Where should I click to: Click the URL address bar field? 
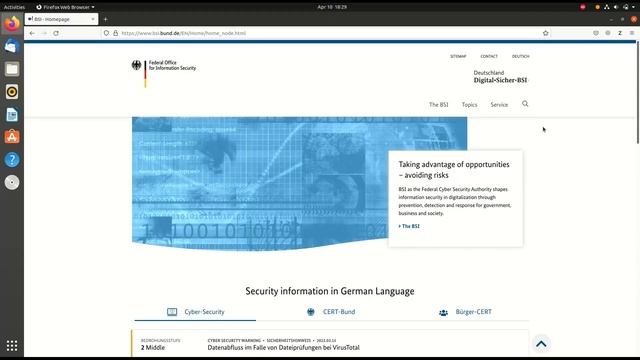coord(327,33)
